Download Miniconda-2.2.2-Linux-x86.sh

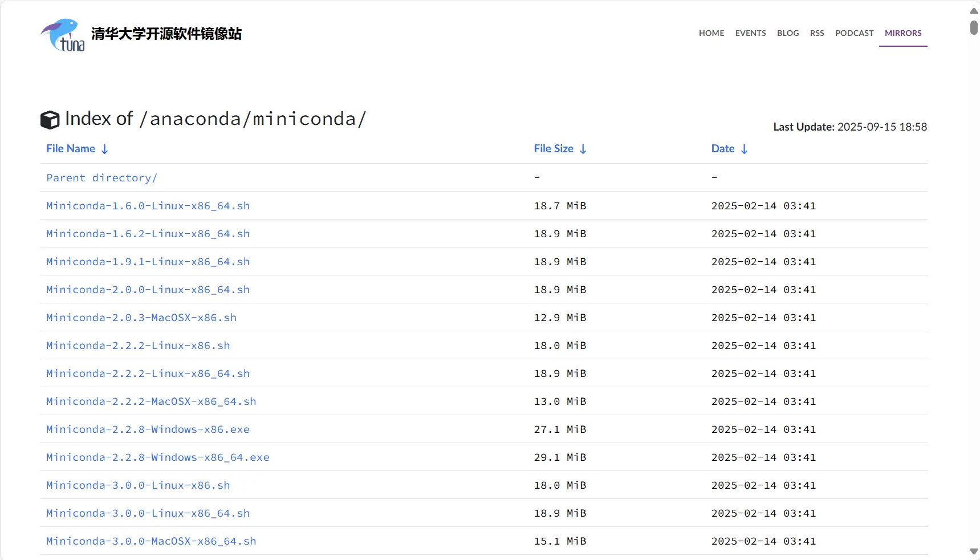tap(139, 346)
